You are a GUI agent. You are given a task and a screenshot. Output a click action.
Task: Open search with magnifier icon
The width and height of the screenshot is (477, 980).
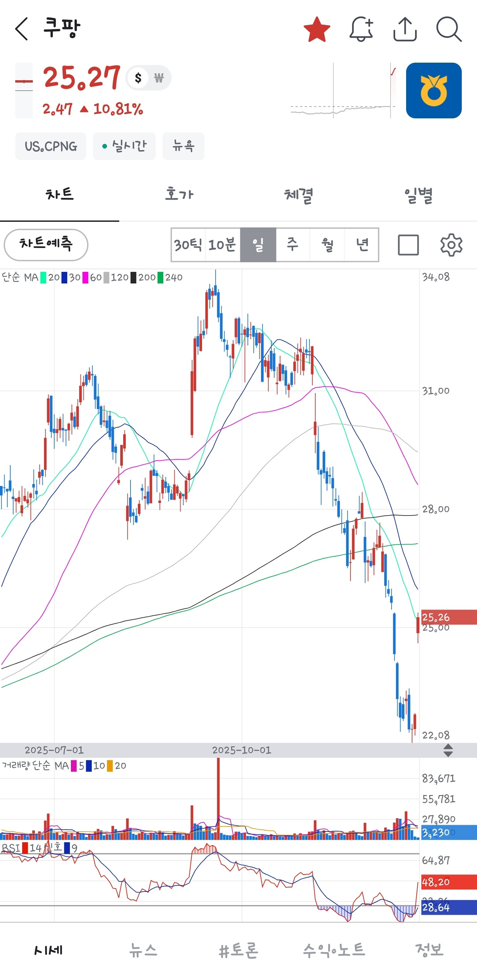pos(449,29)
